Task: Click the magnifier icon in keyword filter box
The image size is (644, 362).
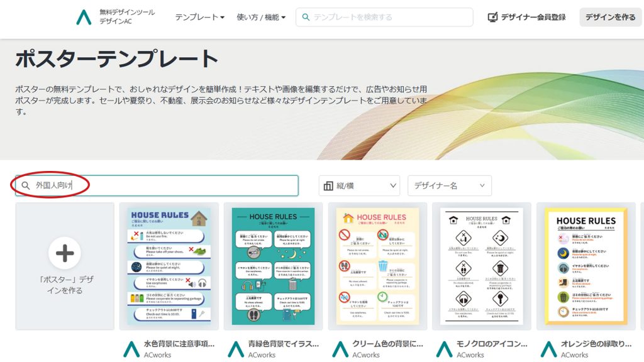Action: tap(26, 185)
